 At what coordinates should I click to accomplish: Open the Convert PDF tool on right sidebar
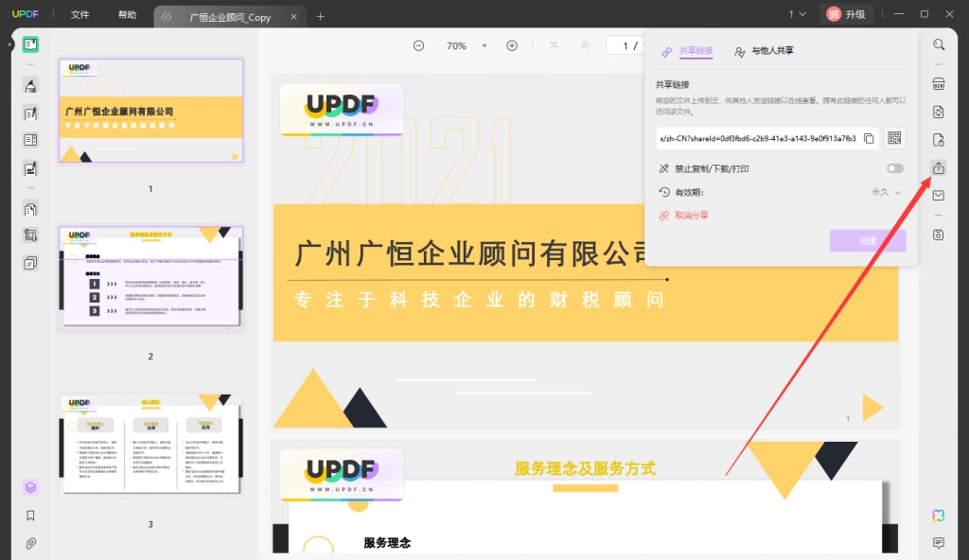tap(939, 112)
